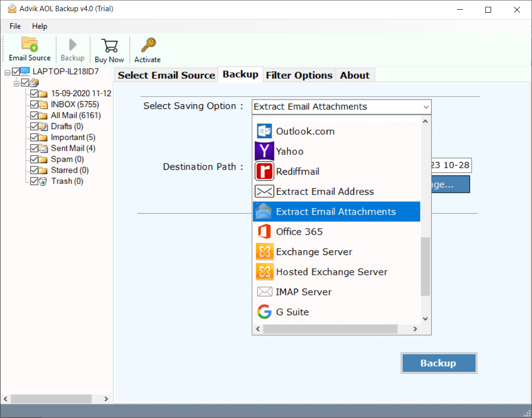Choose Office 365 saving option text
Screen dimensions: 532x418
299,232
